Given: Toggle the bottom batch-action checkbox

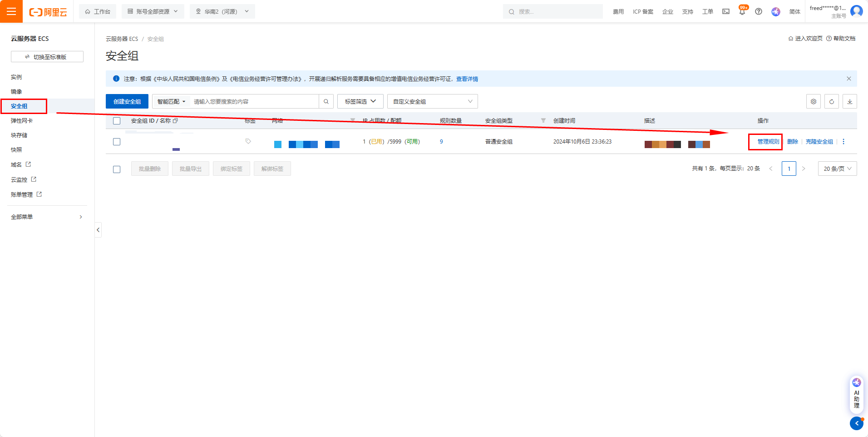Looking at the screenshot, I should point(117,169).
